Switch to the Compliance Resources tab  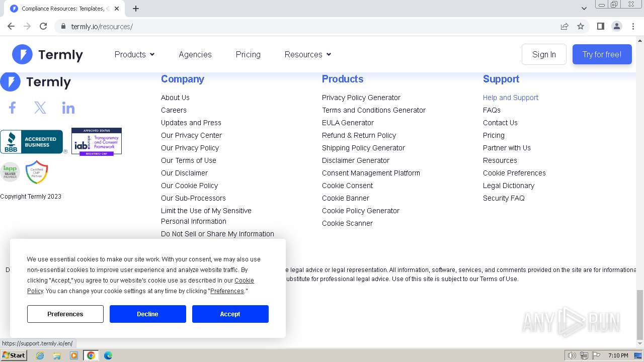point(64,9)
